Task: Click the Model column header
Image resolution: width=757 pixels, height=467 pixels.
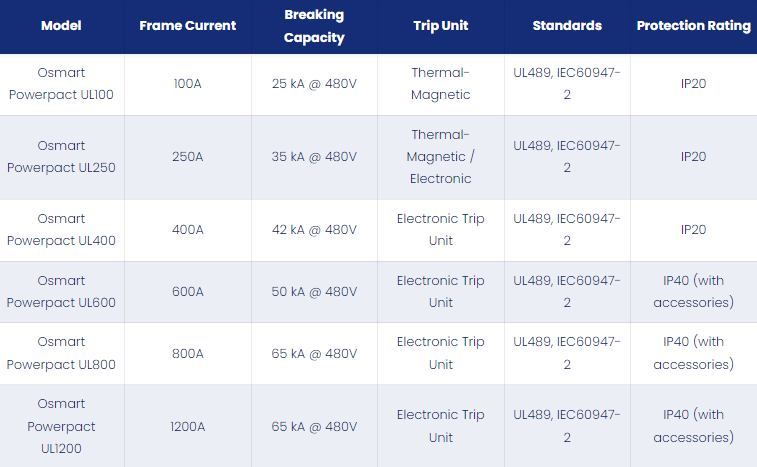Action: tap(61, 26)
